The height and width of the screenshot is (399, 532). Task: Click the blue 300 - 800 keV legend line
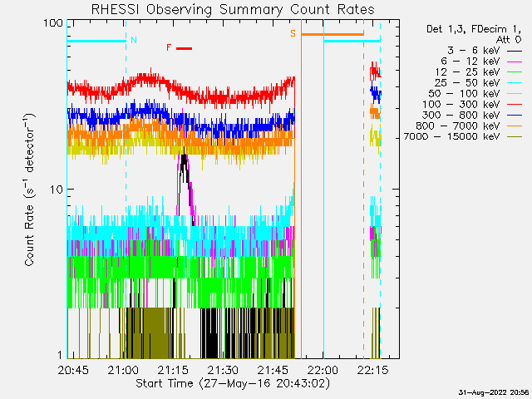[515, 116]
